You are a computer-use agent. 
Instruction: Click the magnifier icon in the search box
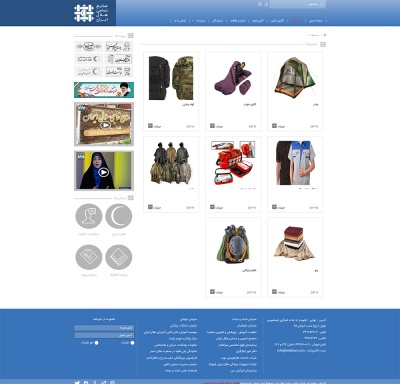click(x=322, y=4)
